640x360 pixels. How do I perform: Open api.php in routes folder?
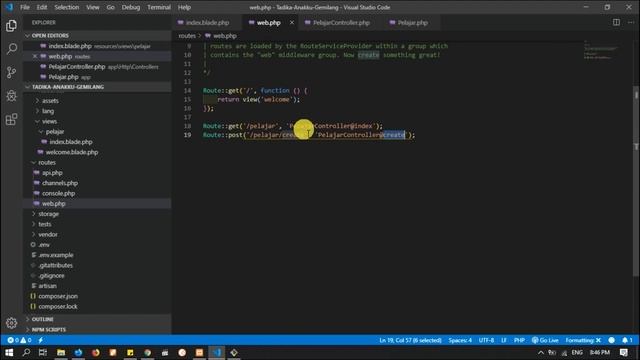[x=97, y=173]
